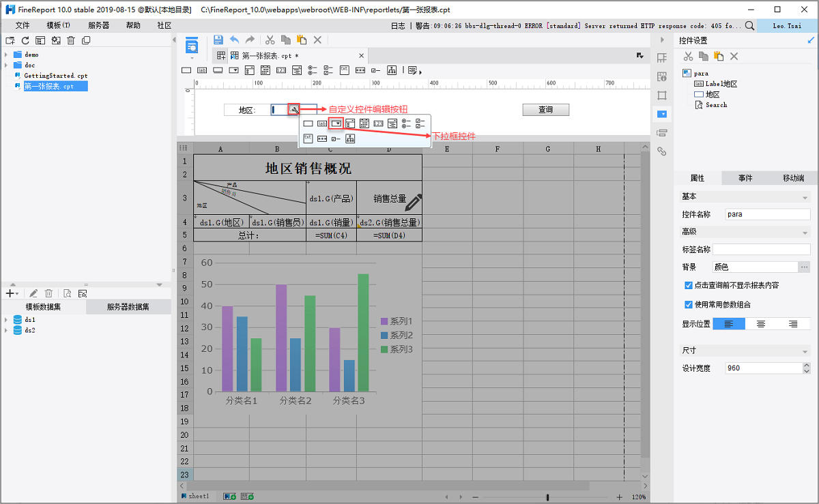Expand the ds2 data set

tap(6, 330)
